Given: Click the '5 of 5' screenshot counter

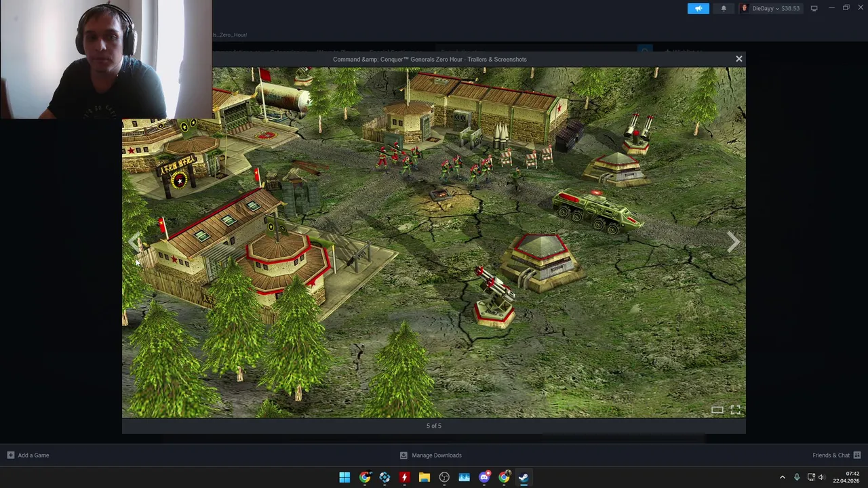Looking at the screenshot, I should tap(434, 426).
